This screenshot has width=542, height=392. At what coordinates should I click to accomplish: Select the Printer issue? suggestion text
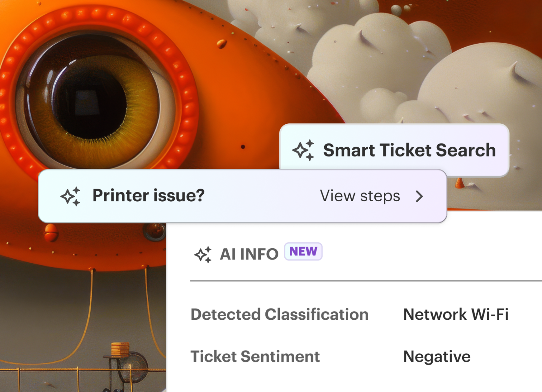149,195
